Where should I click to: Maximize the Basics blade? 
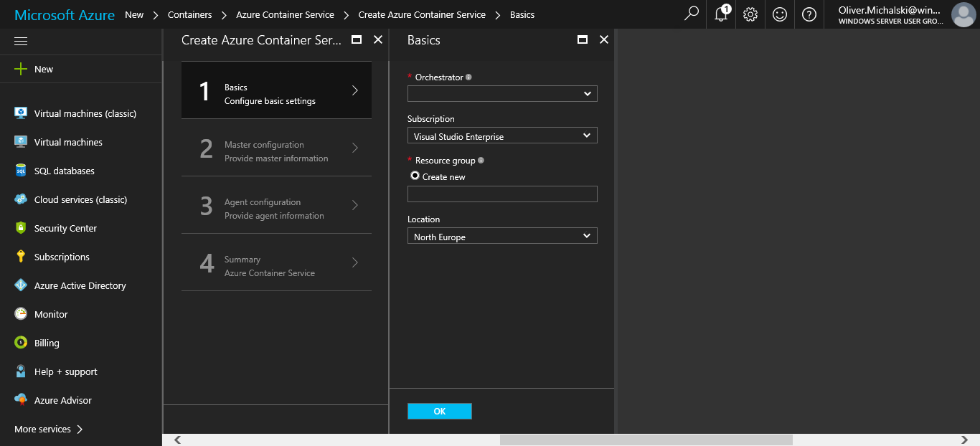pos(583,40)
